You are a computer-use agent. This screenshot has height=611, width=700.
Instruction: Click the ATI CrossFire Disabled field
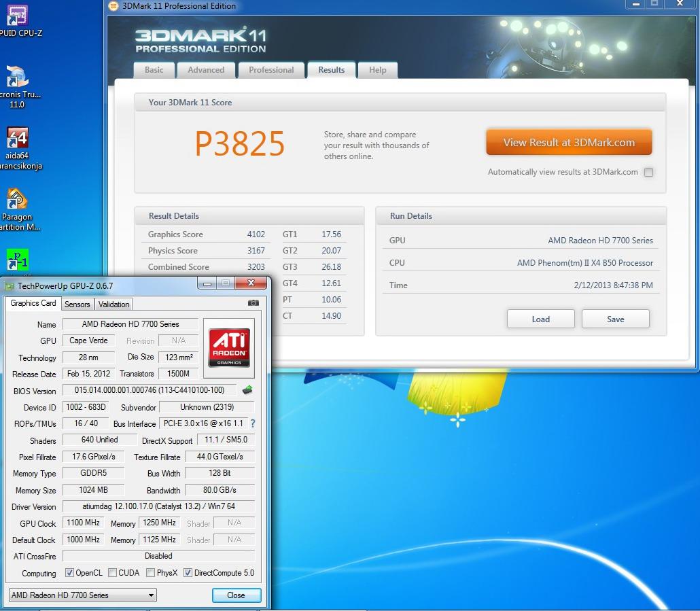pyautogui.click(x=158, y=556)
